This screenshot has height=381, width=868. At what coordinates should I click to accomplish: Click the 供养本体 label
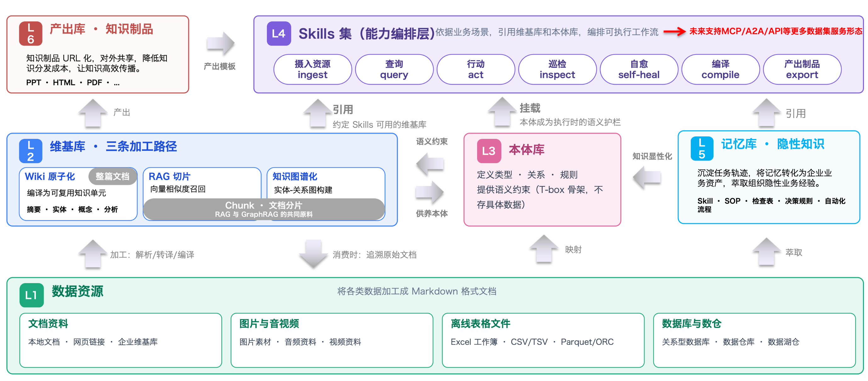click(432, 213)
